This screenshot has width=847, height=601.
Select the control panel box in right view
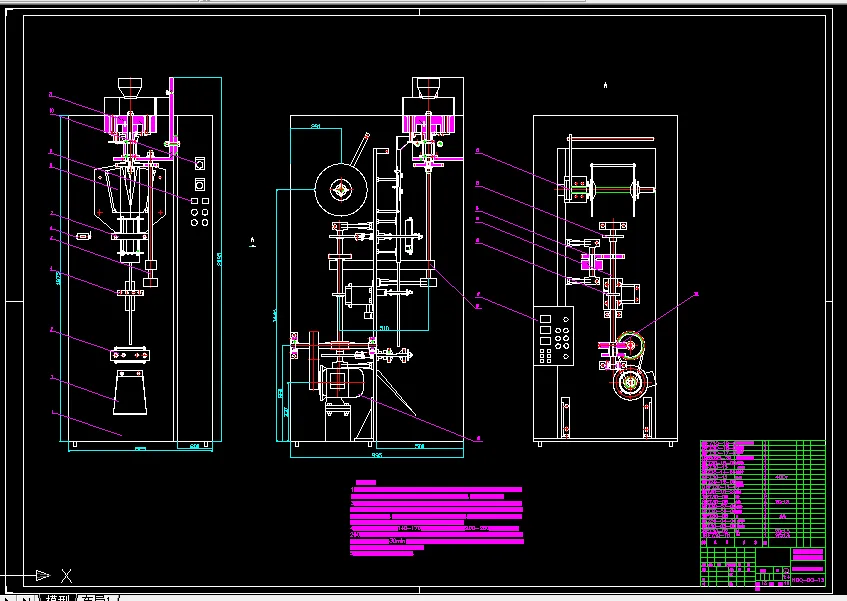pyautogui.click(x=554, y=336)
